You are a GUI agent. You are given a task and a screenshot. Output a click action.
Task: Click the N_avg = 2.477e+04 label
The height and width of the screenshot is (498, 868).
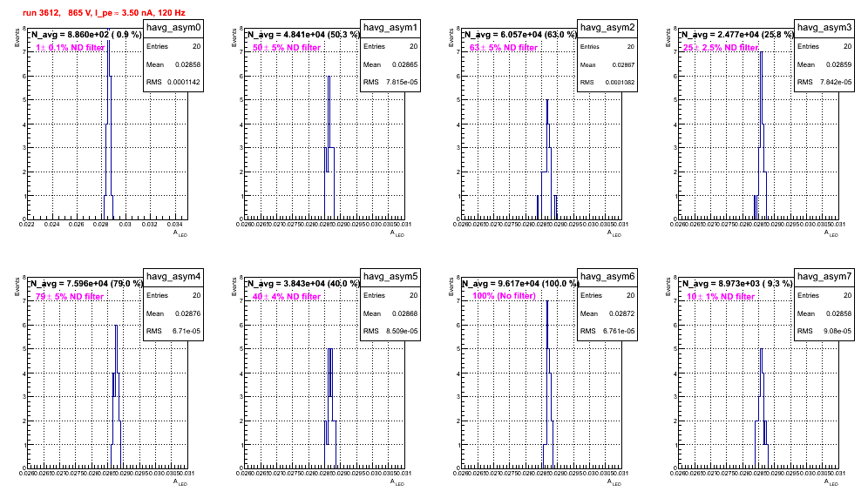click(737, 34)
